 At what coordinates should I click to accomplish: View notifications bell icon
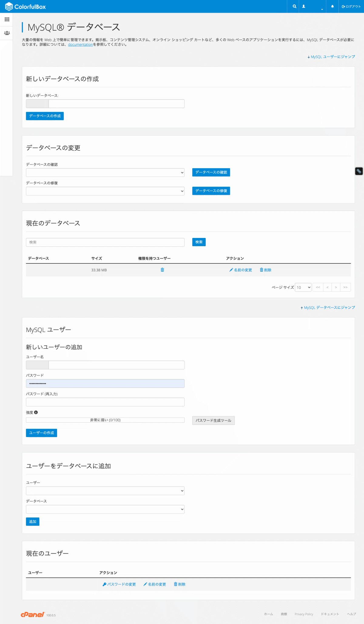point(332,6)
